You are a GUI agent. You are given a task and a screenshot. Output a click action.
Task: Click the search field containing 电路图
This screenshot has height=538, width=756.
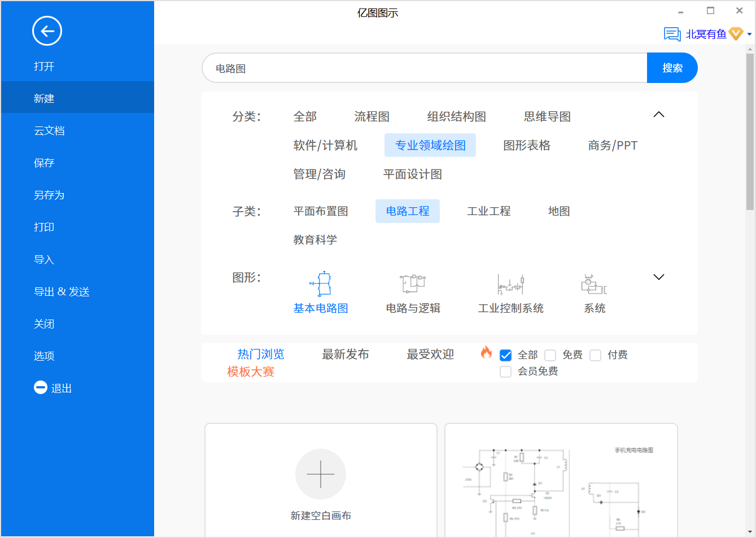coord(425,68)
